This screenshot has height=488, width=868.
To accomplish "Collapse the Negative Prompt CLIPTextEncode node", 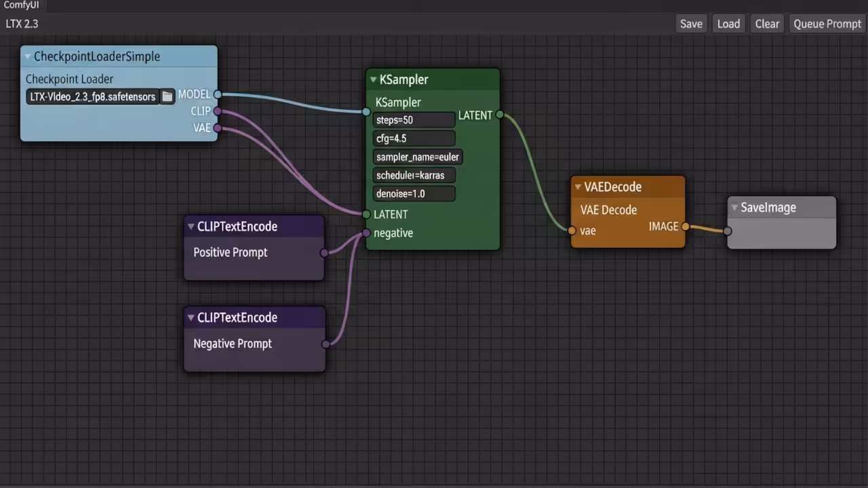I will pos(191,318).
